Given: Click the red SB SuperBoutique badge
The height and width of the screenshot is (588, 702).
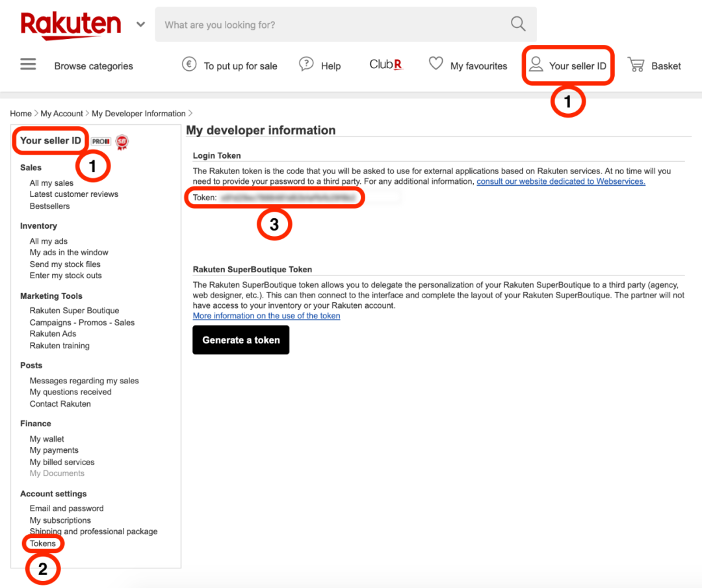Looking at the screenshot, I should click(x=122, y=142).
